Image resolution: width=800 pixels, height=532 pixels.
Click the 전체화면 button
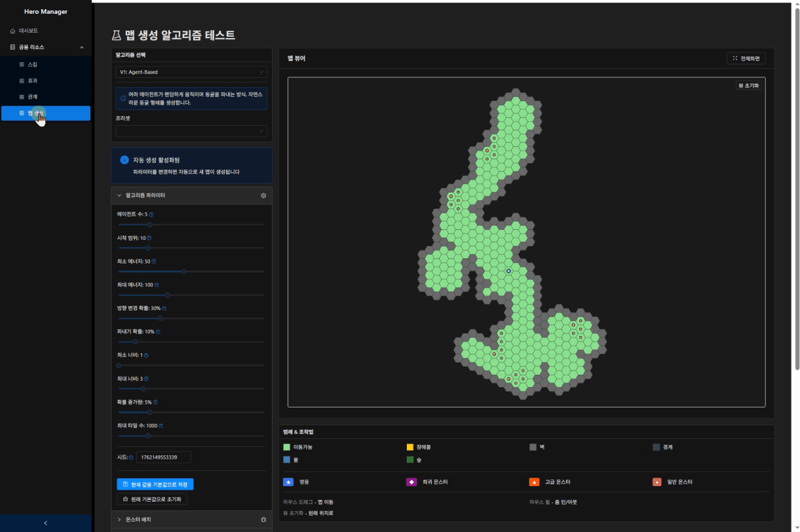tap(746, 58)
